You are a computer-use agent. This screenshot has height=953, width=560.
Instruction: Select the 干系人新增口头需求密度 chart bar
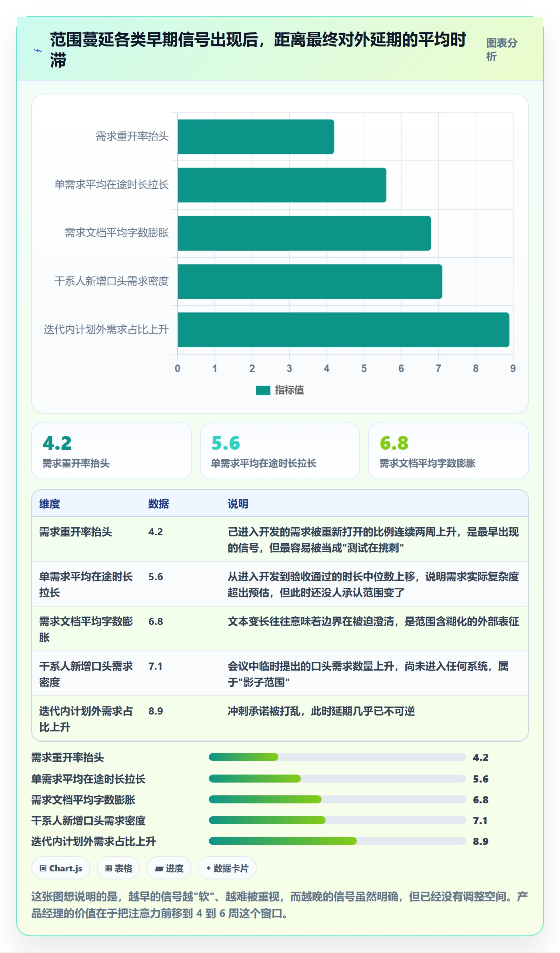tap(310, 282)
